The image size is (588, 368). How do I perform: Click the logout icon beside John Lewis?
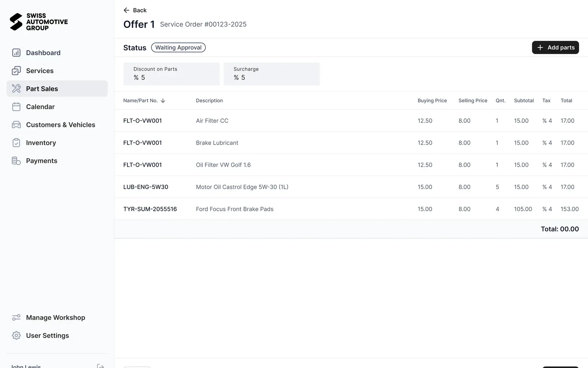[x=100, y=366]
